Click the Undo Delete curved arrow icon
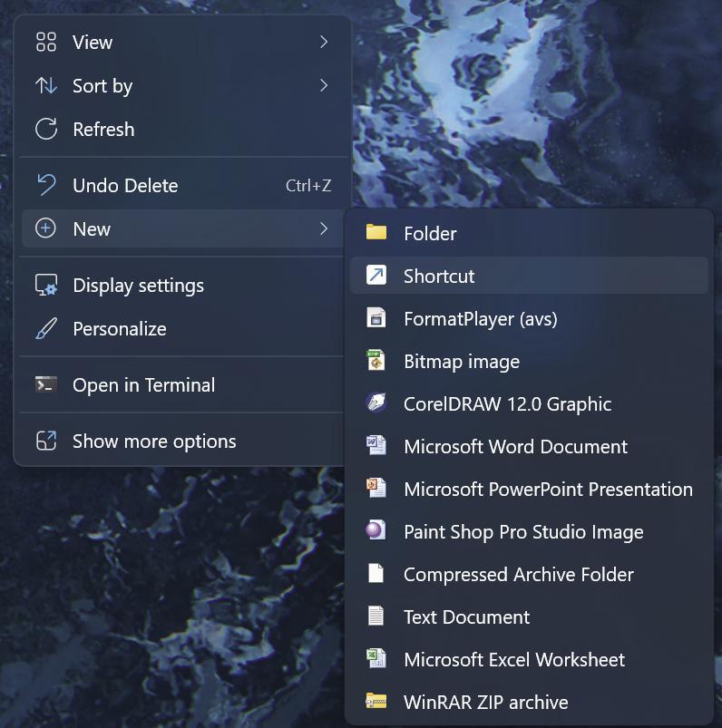This screenshot has height=728, width=722. (46, 185)
